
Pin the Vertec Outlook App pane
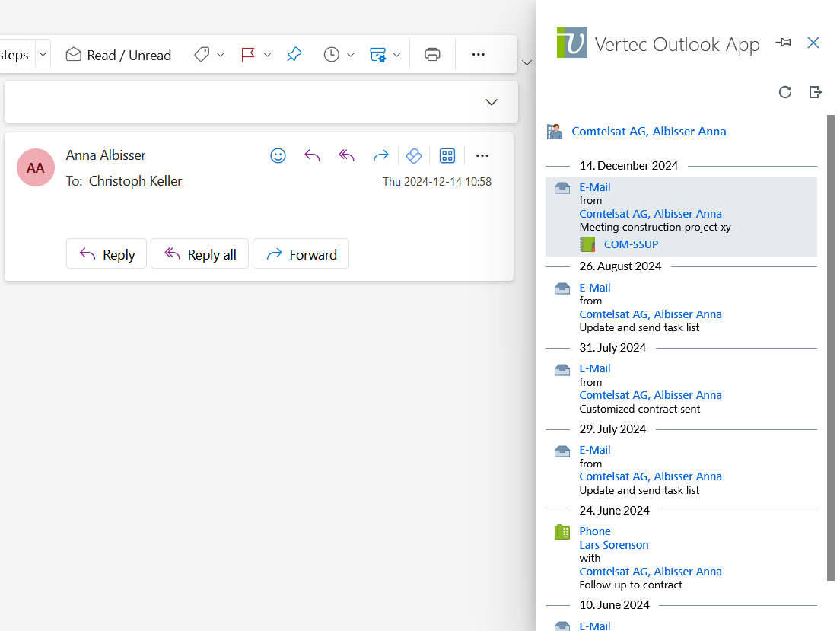coord(784,43)
